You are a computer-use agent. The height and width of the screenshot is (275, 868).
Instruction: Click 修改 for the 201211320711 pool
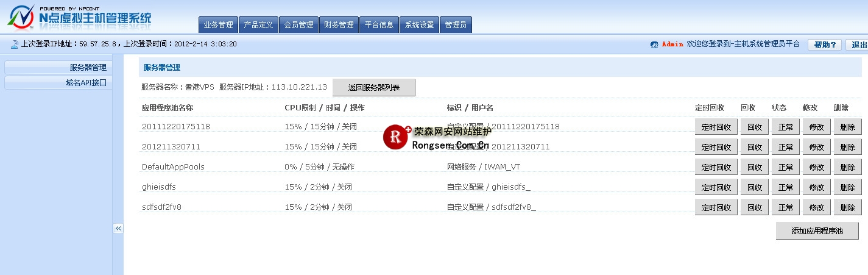point(816,147)
